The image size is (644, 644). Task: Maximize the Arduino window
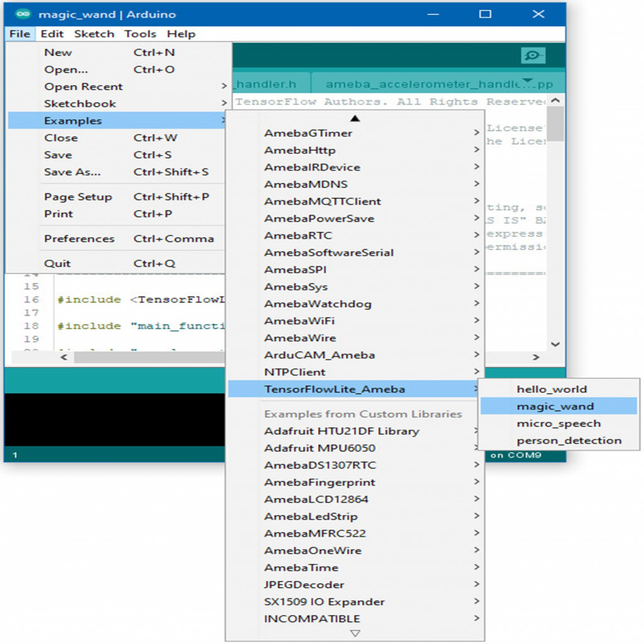(x=485, y=14)
